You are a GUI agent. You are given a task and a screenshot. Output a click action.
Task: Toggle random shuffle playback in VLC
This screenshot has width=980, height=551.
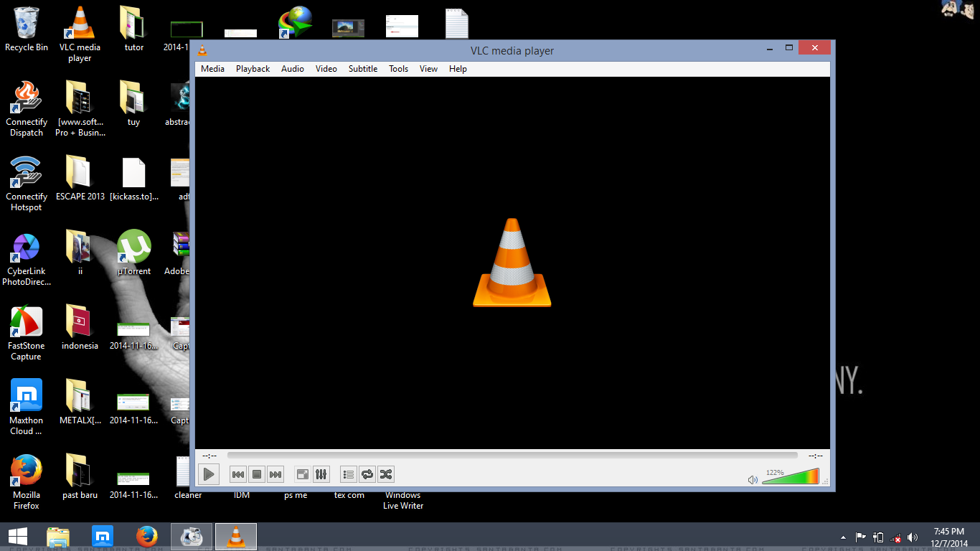(x=386, y=474)
